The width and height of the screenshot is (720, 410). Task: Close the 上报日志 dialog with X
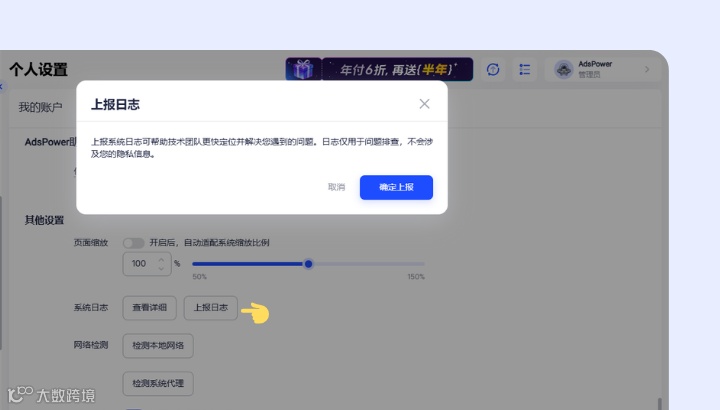[424, 104]
